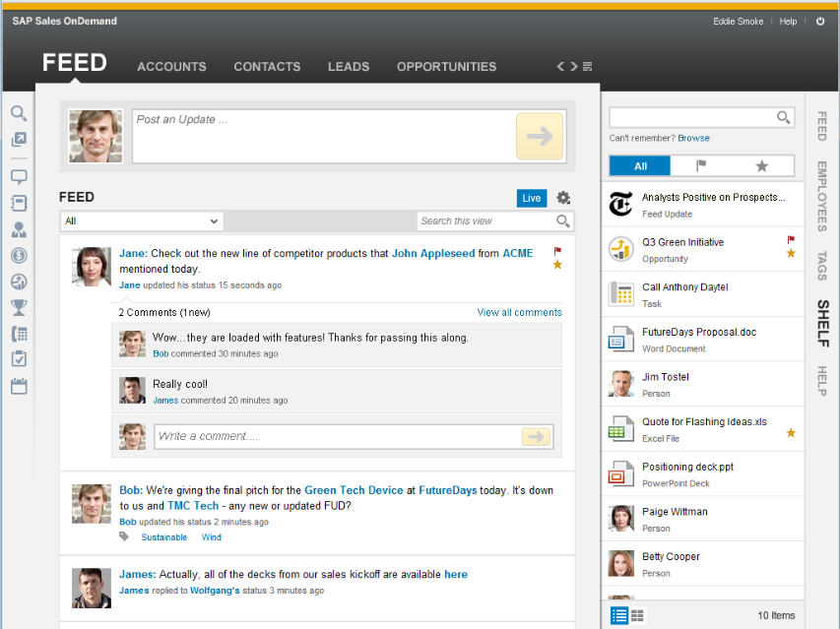Click the dollar coin icon in sidebar
The height and width of the screenshot is (629, 840).
tap(19, 256)
